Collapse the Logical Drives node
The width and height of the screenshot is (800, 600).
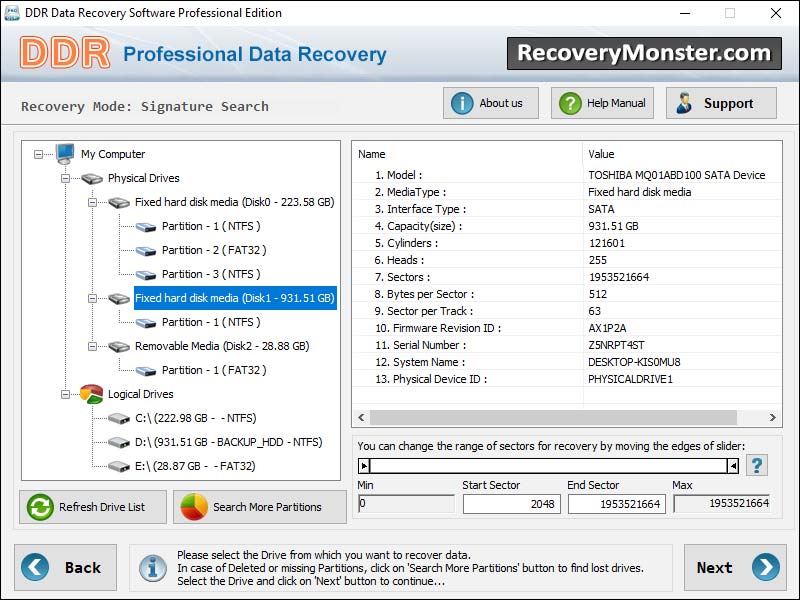[65, 394]
